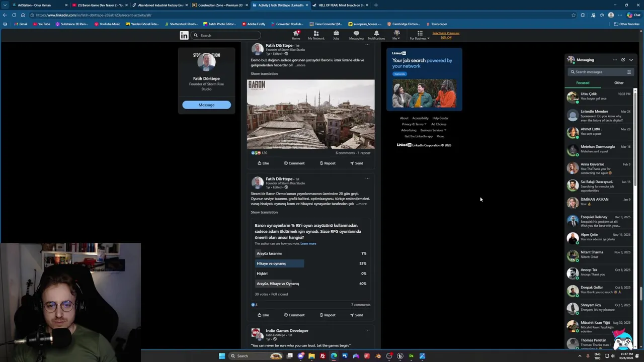Viewport: 644px width, 362px height.
Task: Like the Baron poll post
Action: pos(263,315)
